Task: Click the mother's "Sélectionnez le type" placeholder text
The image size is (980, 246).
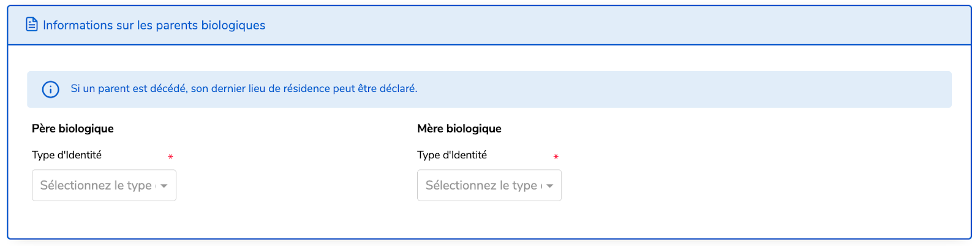Action: pyautogui.click(x=482, y=185)
